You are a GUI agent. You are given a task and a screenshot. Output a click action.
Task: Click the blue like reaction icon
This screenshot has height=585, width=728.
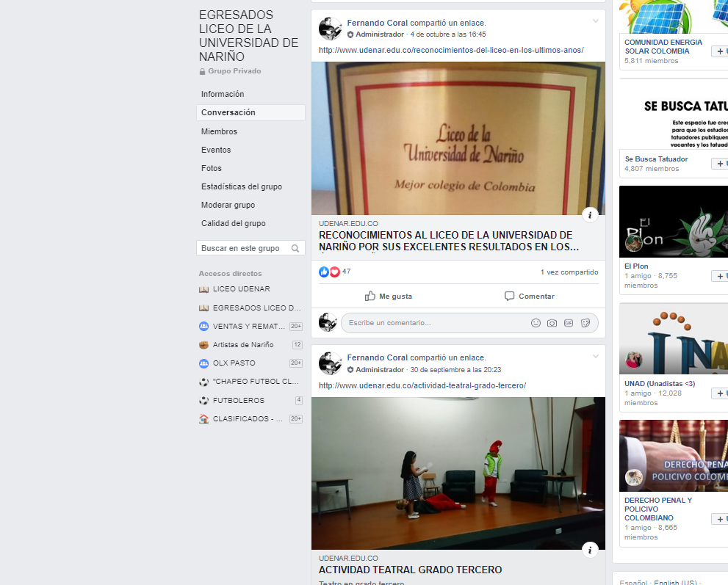coord(324,272)
